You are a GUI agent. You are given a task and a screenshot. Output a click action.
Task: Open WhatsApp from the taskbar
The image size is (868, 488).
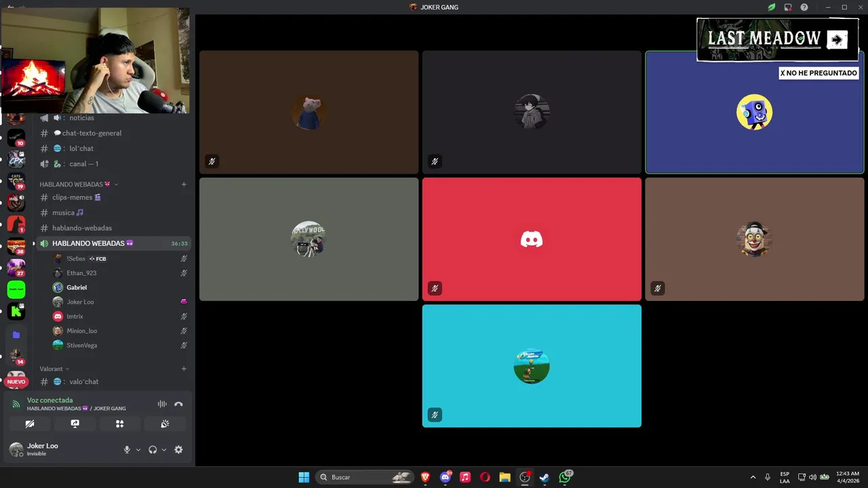click(x=565, y=477)
